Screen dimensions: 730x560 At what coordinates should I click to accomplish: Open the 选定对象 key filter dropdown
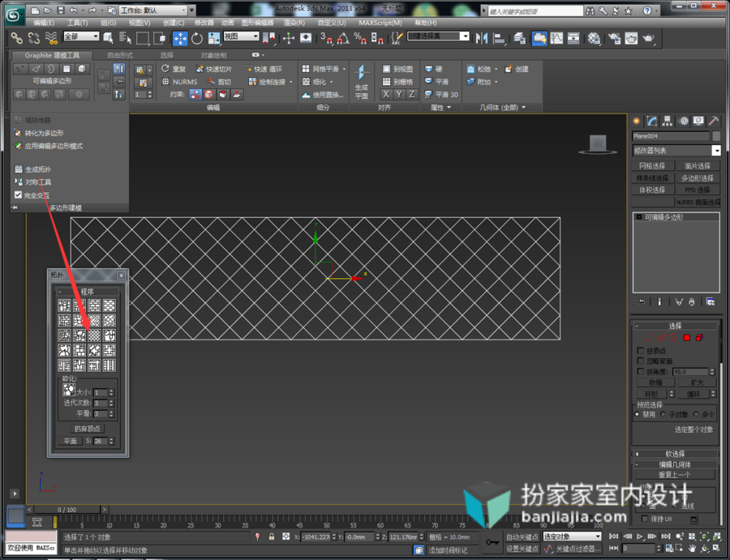coord(572,536)
